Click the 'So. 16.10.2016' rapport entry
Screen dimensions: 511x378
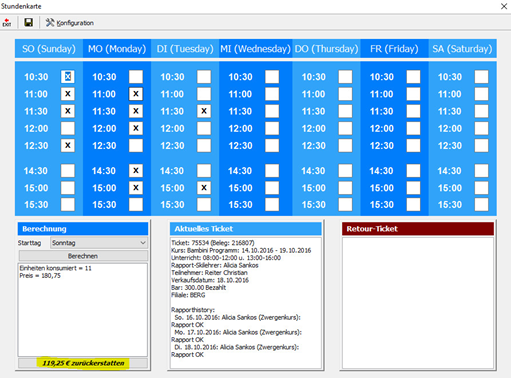(237, 317)
